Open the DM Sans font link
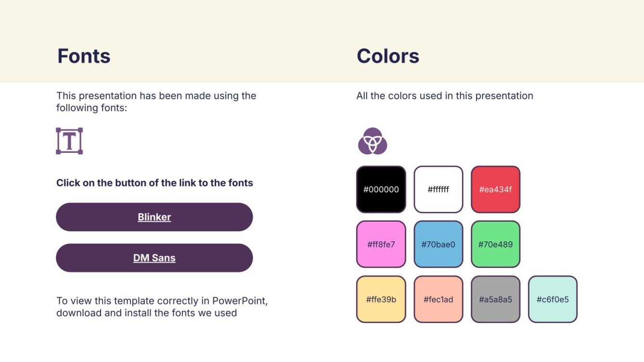 (155, 258)
